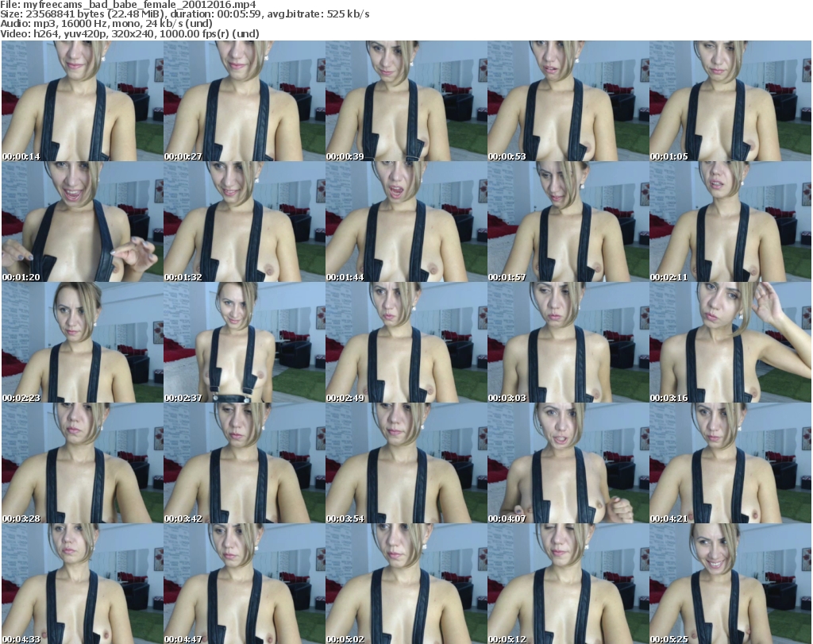The image size is (813, 644).
Task: Select the frame stamped 00:00:27
Action: click(245, 101)
